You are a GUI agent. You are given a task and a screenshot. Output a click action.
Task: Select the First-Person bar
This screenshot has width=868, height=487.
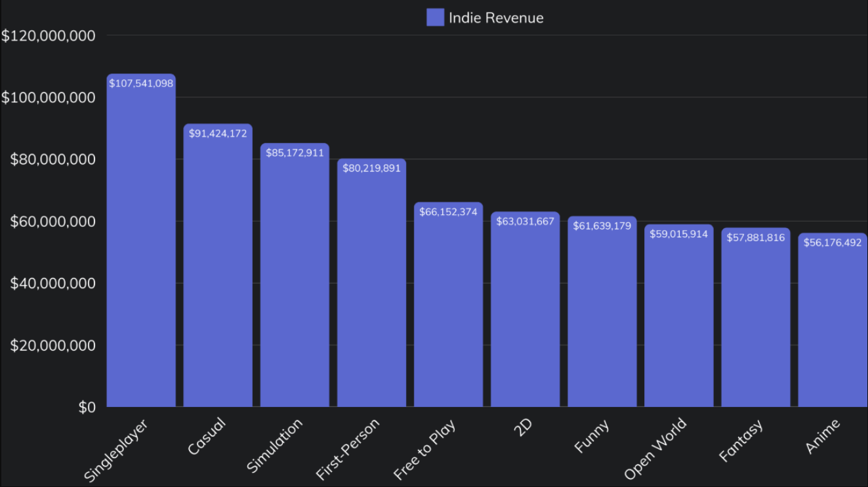click(x=371, y=283)
